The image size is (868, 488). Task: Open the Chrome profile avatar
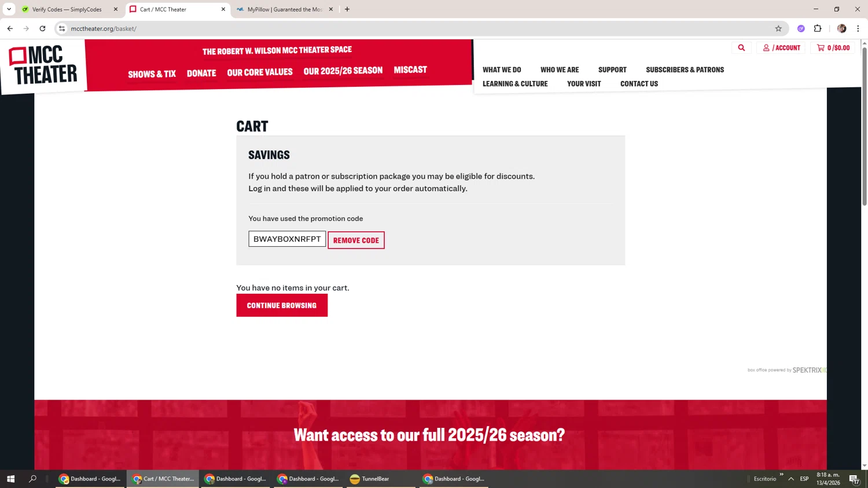(841, 28)
